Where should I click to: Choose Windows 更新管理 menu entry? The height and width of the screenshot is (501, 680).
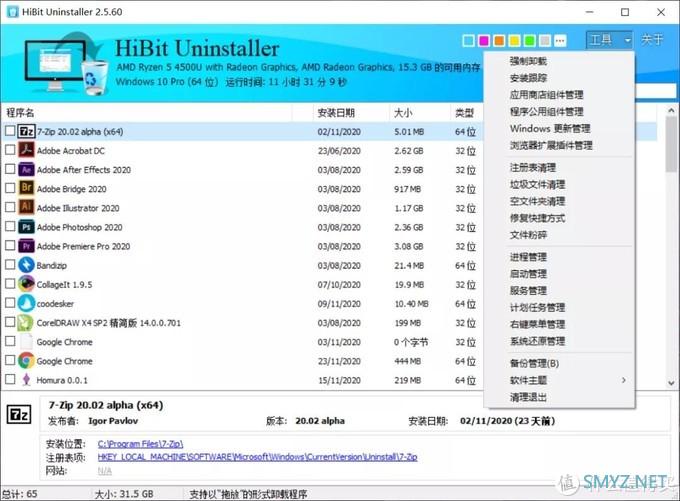[x=549, y=128]
